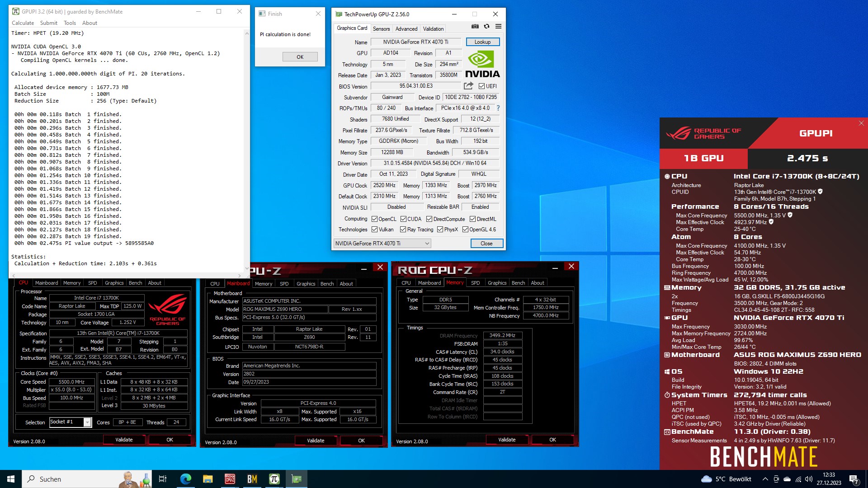The height and width of the screenshot is (488, 868).
Task: Open Bench tab in Mainboard CPU-Z window
Action: click(327, 284)
